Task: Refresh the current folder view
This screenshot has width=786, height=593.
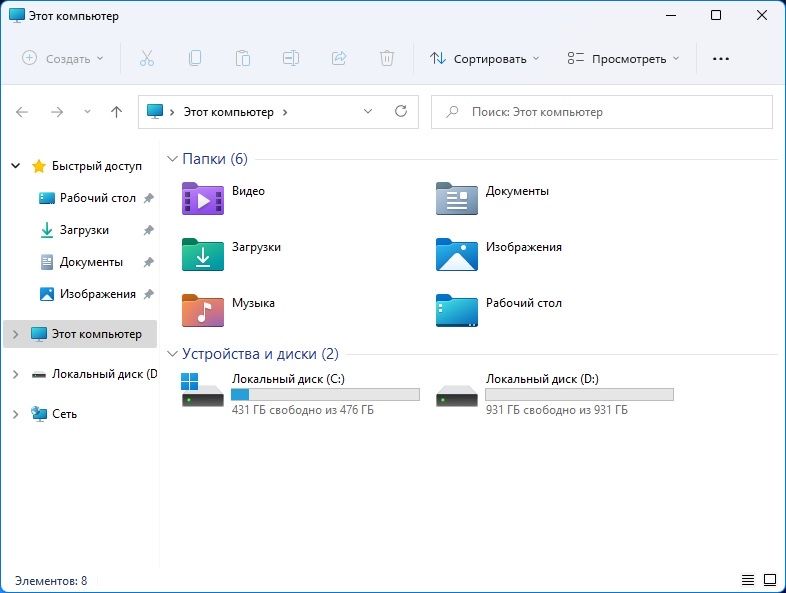Action: point(401,111)
